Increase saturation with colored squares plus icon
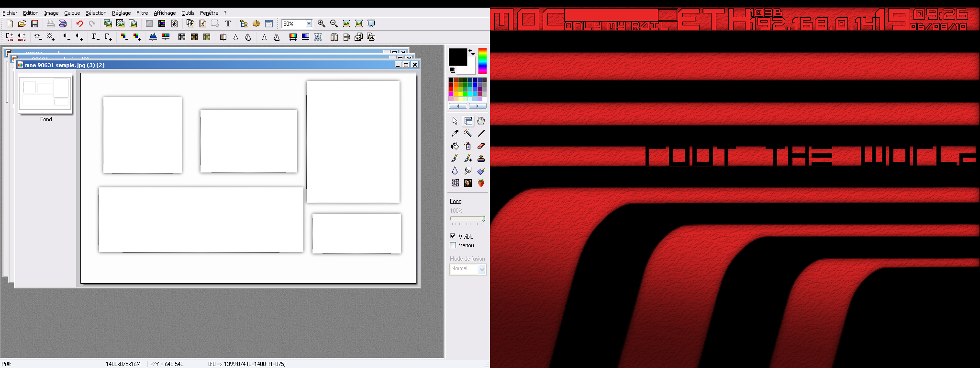Screen dimensions: 980x368 (x=137, y=37)
